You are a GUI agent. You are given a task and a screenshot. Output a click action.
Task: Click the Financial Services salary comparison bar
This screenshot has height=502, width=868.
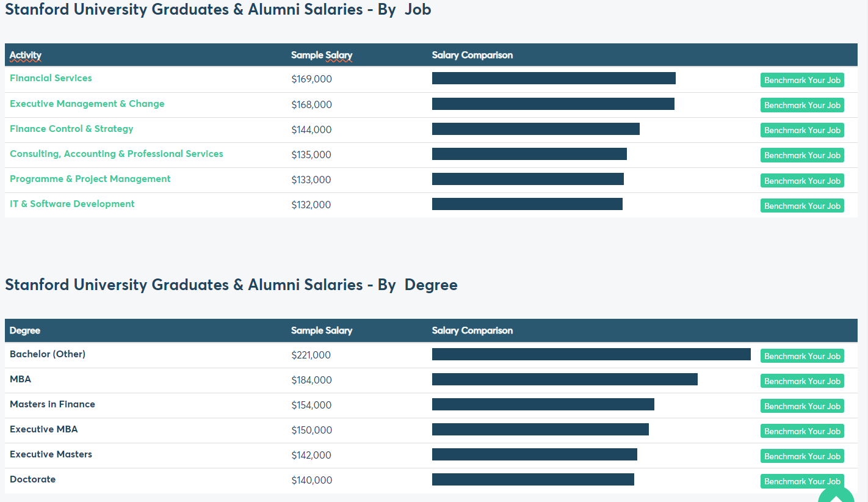point(554,78)
